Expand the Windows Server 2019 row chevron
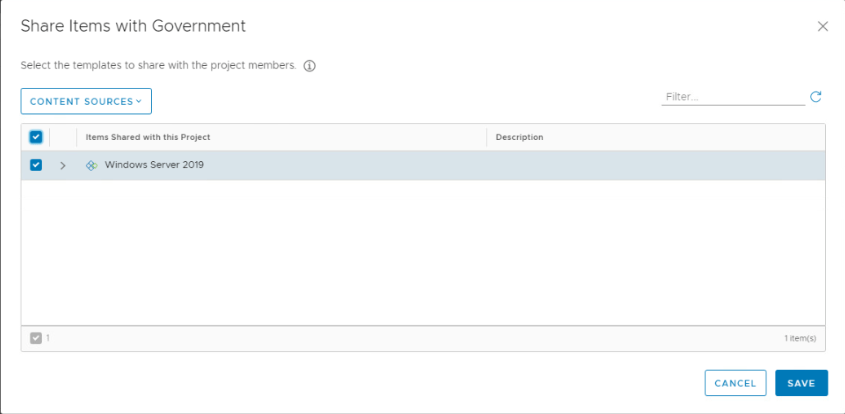 pos(62,165)
